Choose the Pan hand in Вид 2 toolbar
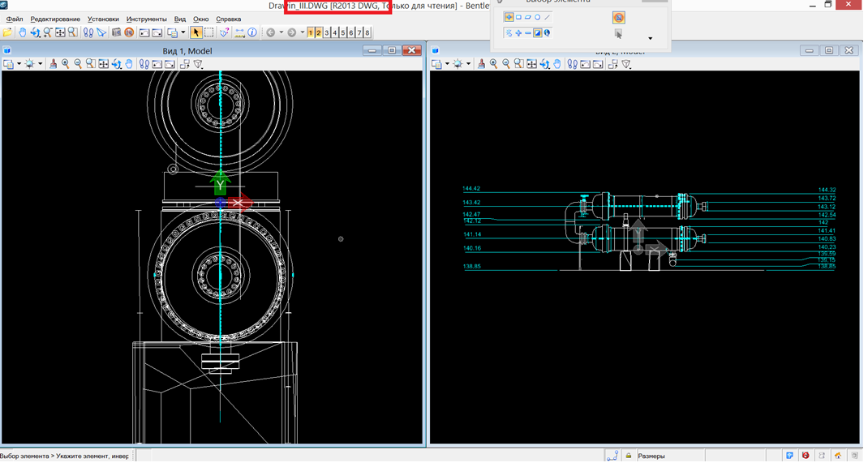 [x=557, y=64]
